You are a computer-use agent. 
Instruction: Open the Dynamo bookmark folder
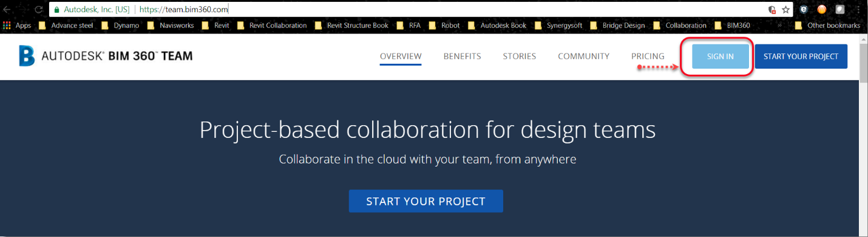pyautogui.click(x=120, y=26)
